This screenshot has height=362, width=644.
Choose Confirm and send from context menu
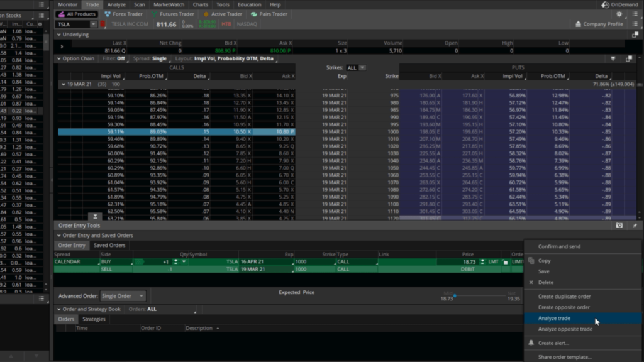583,246
